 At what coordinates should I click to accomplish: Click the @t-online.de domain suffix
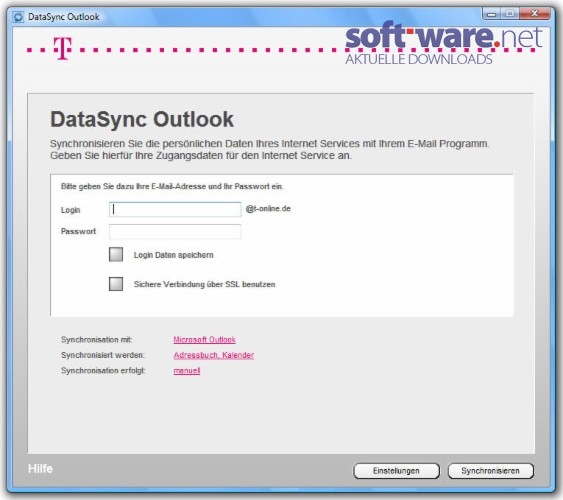268,209
